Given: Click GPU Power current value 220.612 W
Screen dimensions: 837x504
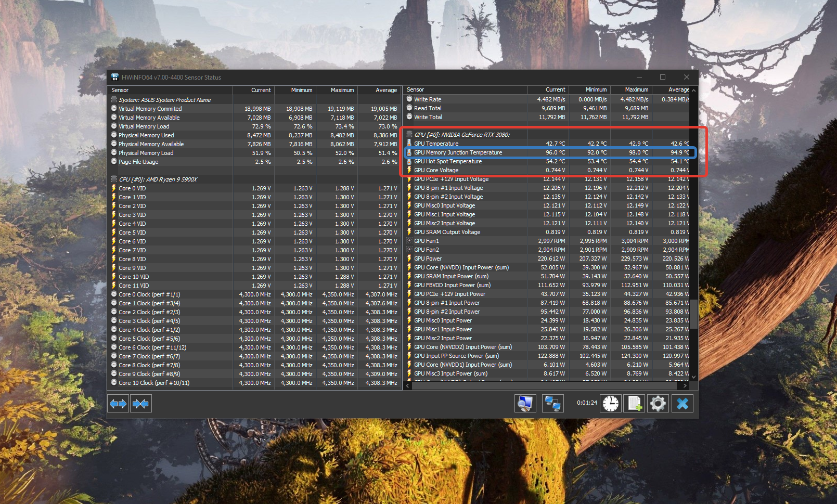Looking at the screenshot, I should click(x=551, y=259).
